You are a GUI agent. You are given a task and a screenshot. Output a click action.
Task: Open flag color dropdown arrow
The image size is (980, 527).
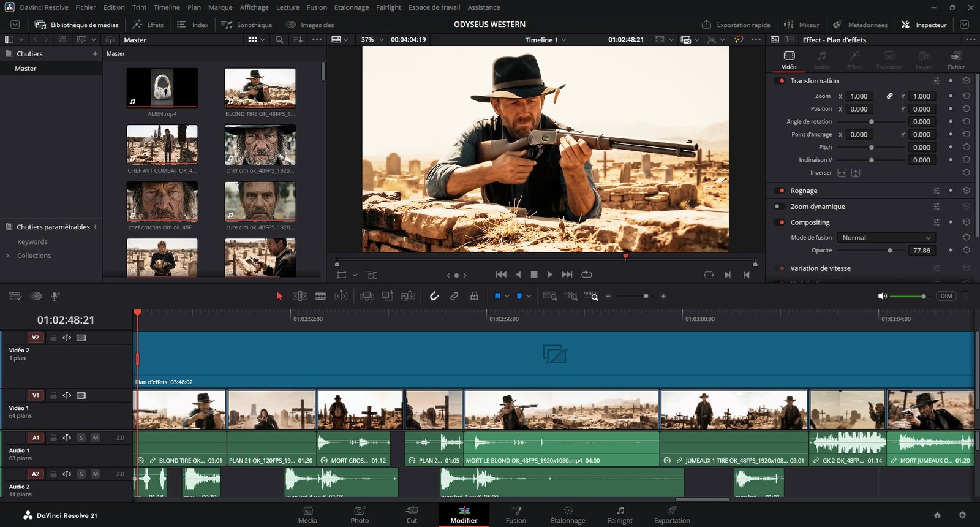pyautogui.click(x=507, y=296)
